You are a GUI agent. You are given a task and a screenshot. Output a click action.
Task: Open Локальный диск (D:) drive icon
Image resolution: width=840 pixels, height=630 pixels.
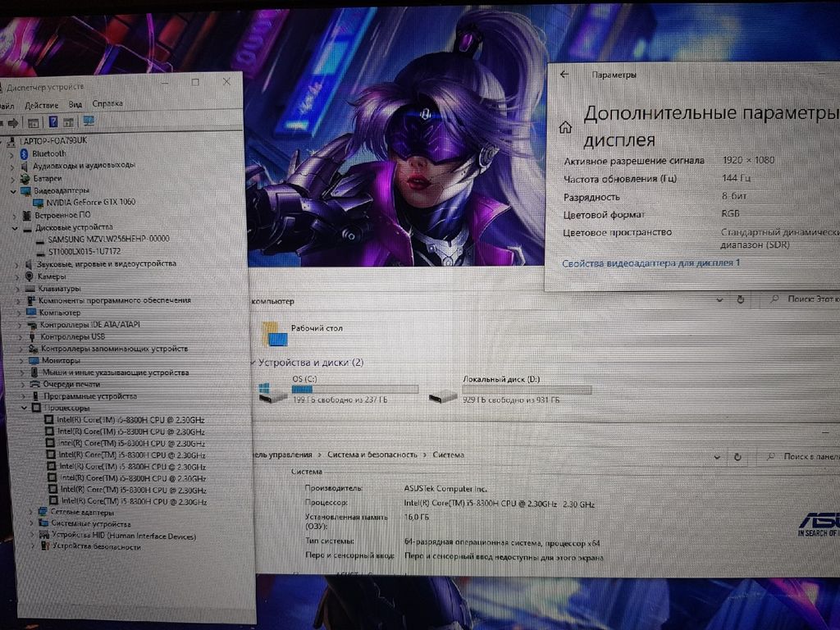click(x=443, y=395)
